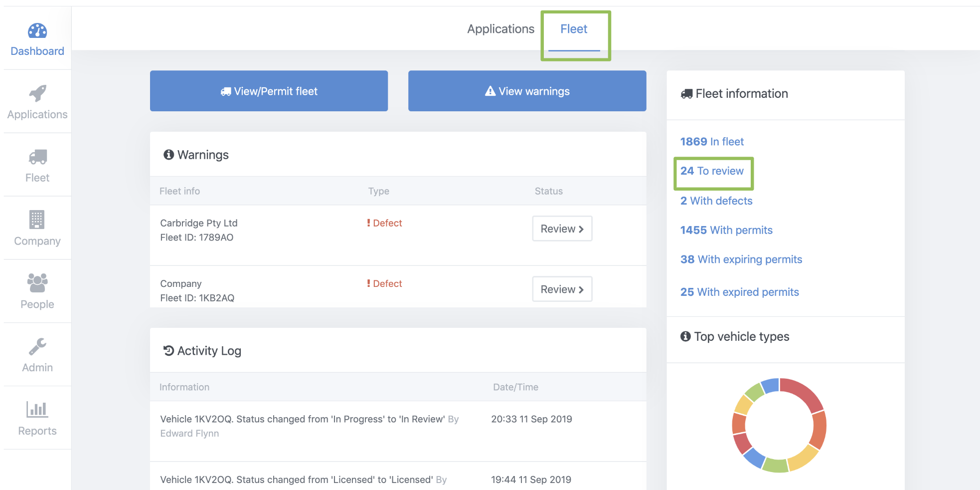Open Fleet using the truck sidebar icon
The image size is (980, 490).
pos(37,157)
